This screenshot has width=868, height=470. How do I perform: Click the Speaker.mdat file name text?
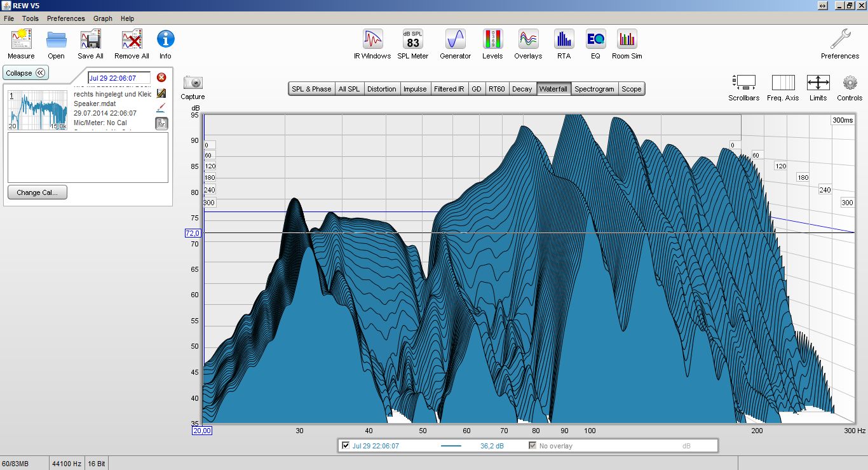[95, 104]
